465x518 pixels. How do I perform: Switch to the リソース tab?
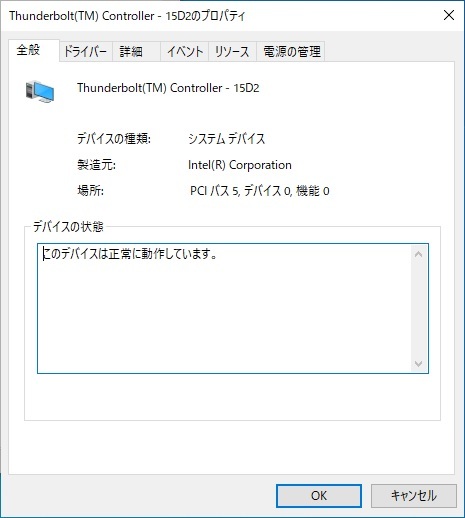pyautogui.click(x=232, y=52)
